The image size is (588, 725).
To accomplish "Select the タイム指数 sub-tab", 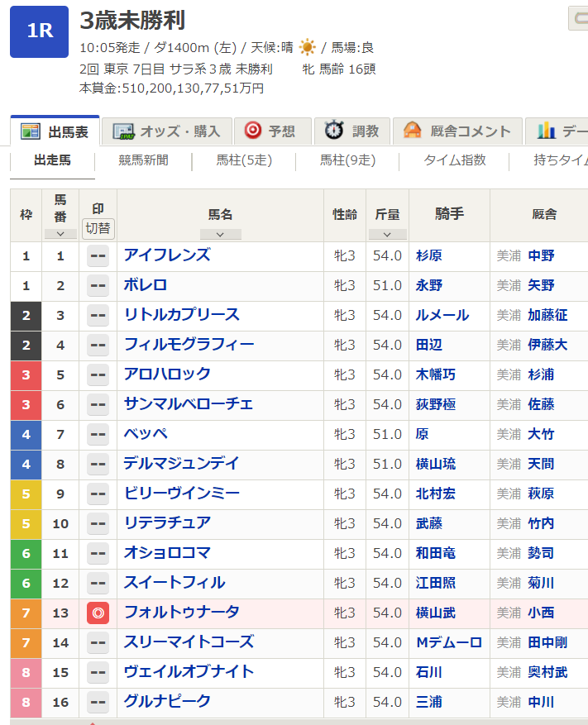I will [x=455, y=160].
